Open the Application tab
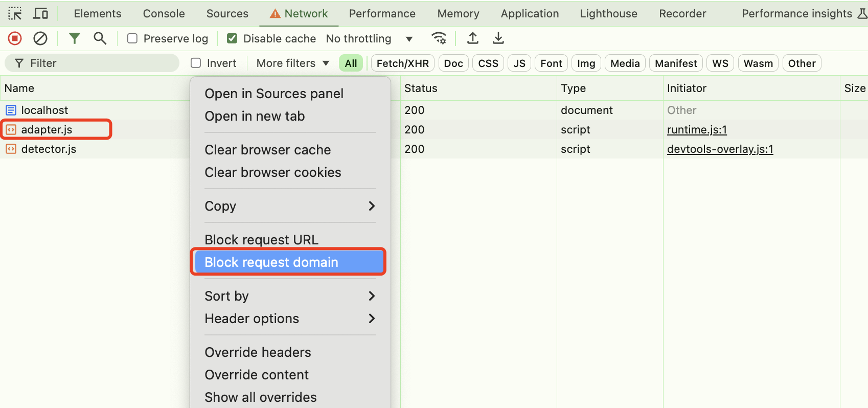Image resolution: width=868 pixels, height=408 pixels. pos(530,13)
